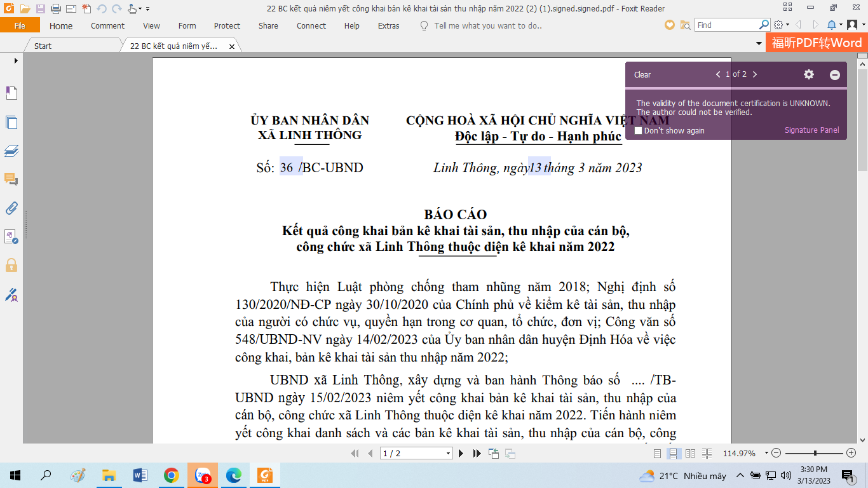Image resolution: width=868 pixels, height=488 pixels.
Task: Open the View ribbon tab
Action: 151,26
